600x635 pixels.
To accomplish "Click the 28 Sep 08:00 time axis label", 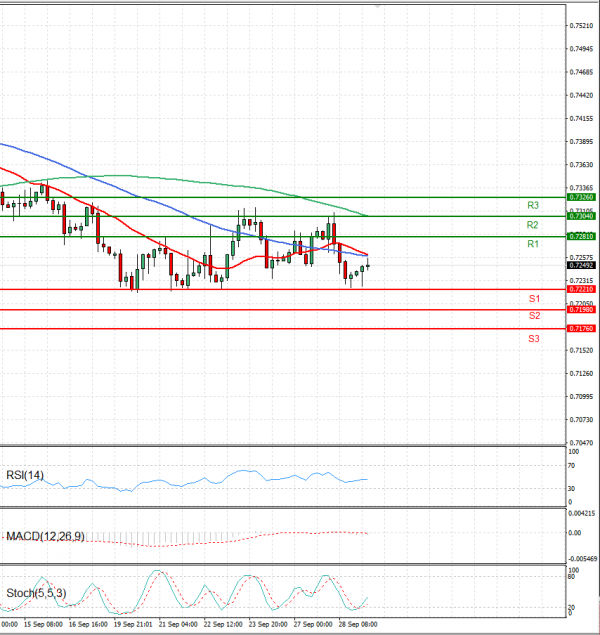I will pos(354,622).
